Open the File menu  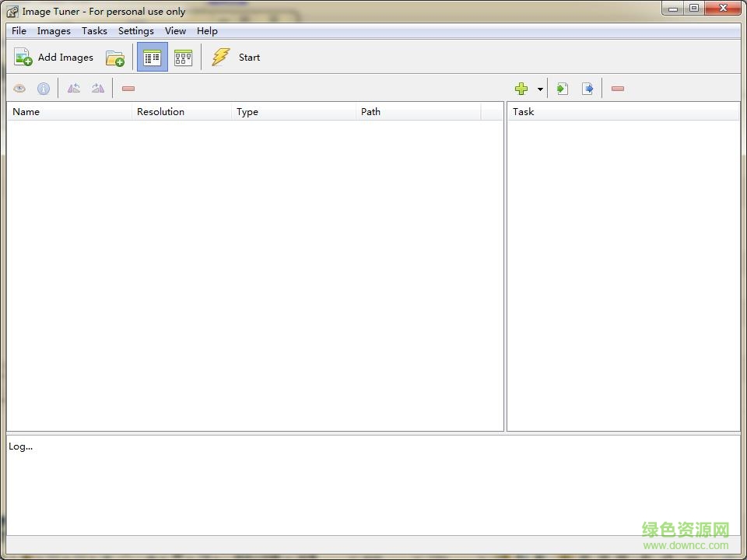tap(19, 31)
